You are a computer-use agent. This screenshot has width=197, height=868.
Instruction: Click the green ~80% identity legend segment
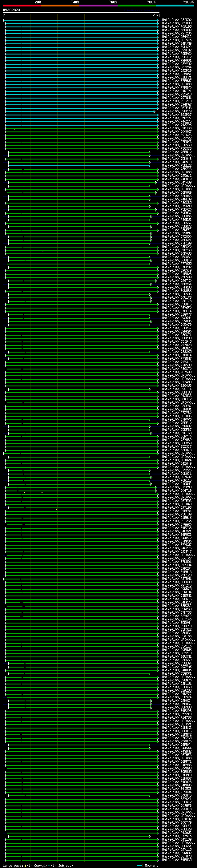coord(137,6)
